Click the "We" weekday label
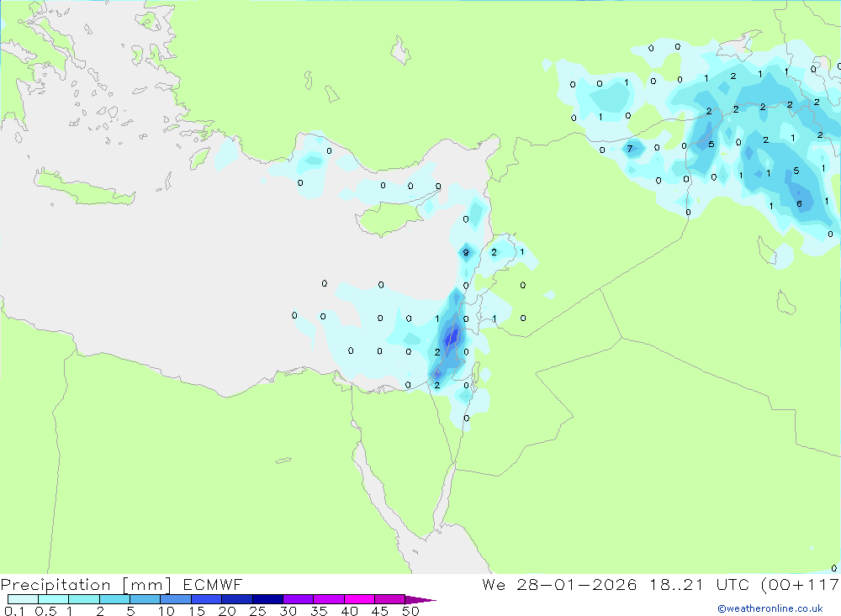This screenshot has height=616, width=841. point(494,584)
